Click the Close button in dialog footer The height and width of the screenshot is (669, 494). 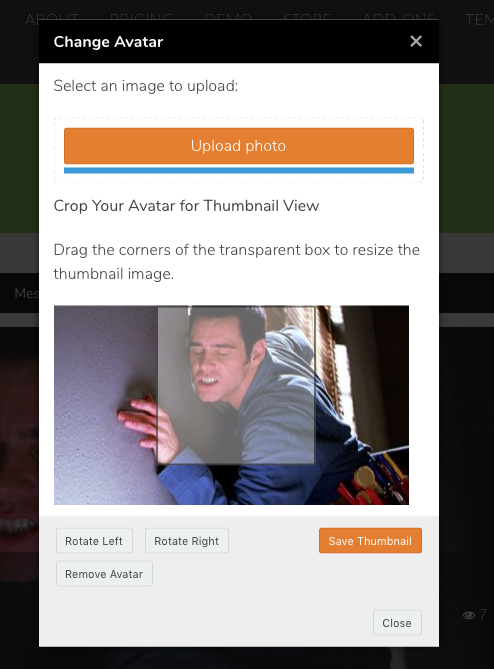(397, 622)
